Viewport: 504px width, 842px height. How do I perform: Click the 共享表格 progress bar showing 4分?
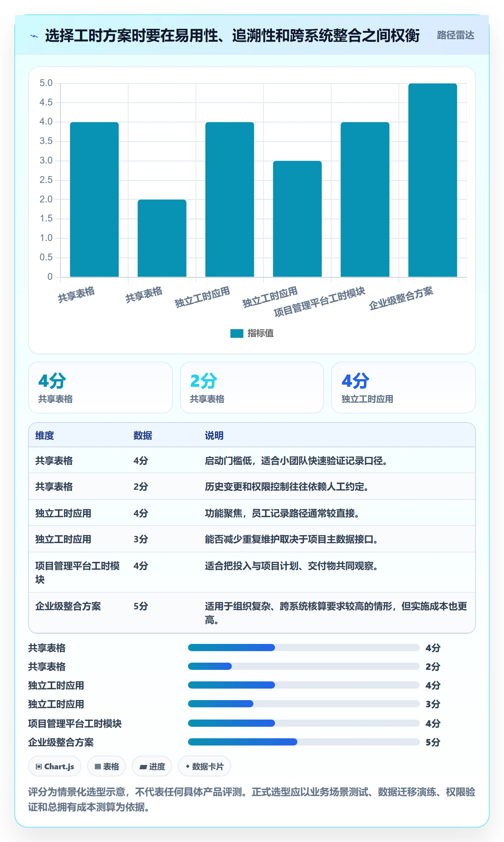303,648
